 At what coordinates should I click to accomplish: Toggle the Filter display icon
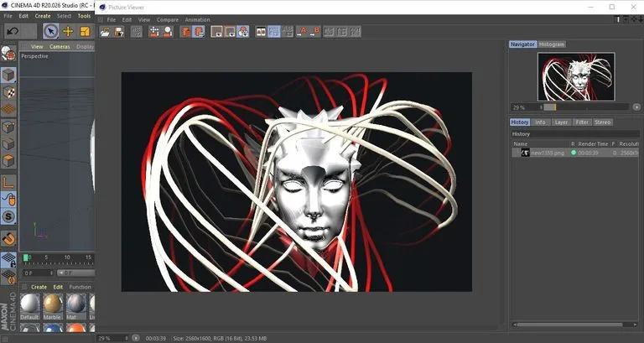click(243, 32)
